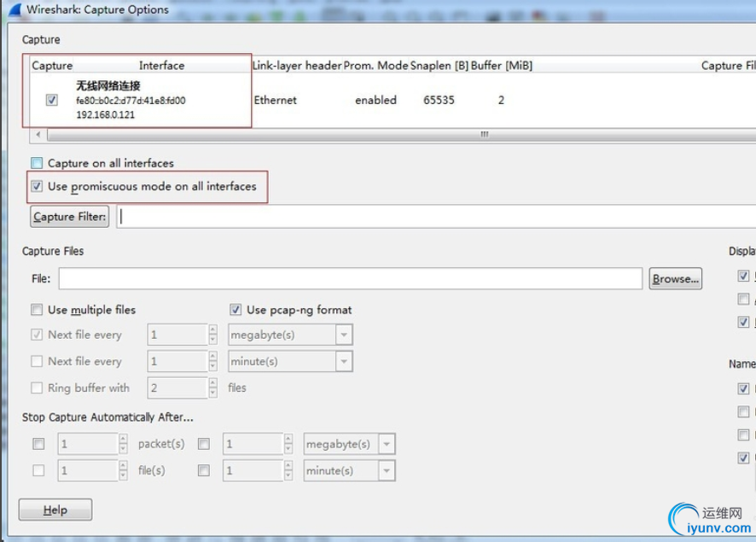
Task: Toggle Next file every megabyte(s) checkbox
Action: coord(37,335)
